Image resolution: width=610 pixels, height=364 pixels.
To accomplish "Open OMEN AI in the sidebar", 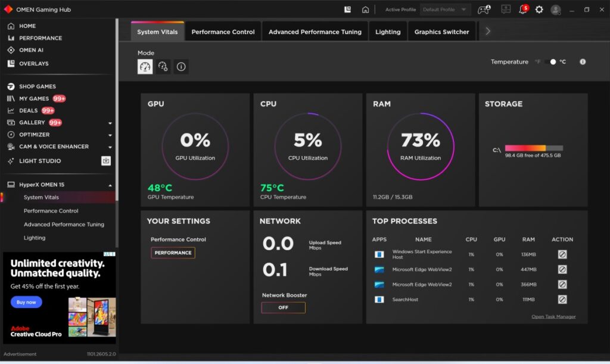I will [x=26, y=50].
